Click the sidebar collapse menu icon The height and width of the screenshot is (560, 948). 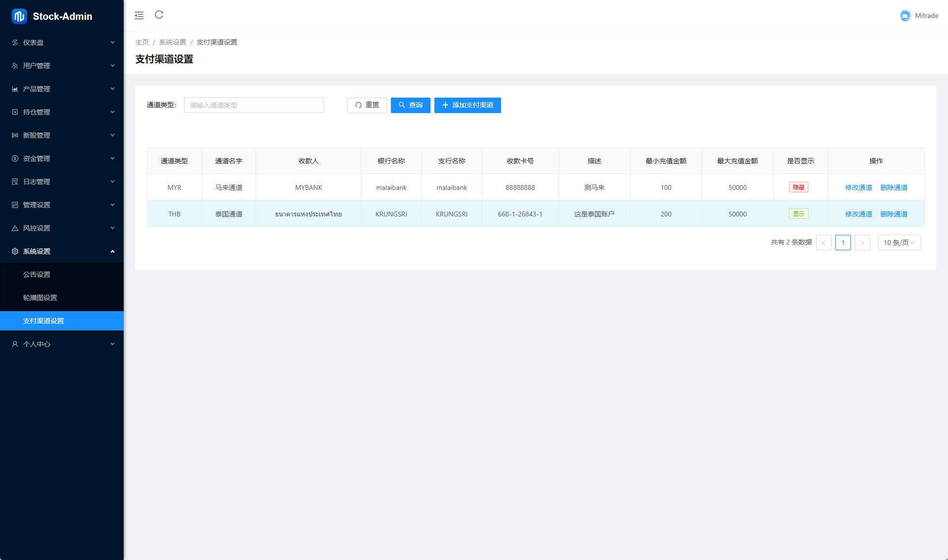pyautogui.click(x=139, y=15)
